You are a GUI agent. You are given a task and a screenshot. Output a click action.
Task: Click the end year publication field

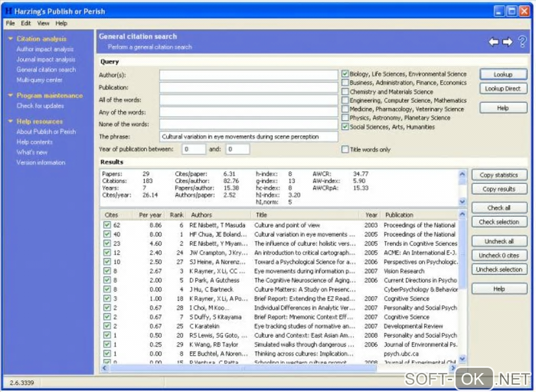238,149
